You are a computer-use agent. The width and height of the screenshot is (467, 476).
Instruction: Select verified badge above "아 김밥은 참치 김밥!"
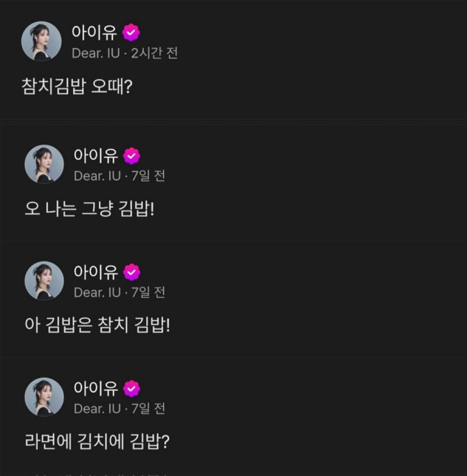(132, 272)
